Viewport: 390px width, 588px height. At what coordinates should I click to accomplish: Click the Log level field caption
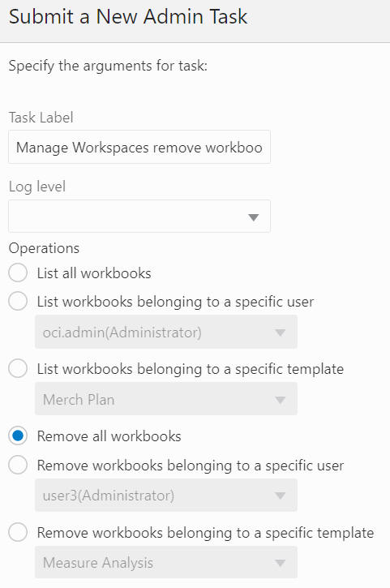pyautogui.click(x=37, y=187)
